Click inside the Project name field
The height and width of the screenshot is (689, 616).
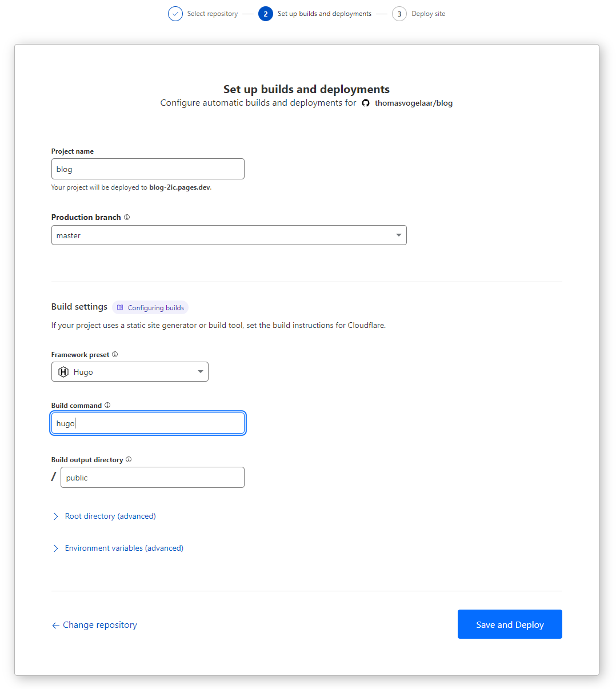[x=147, y=169]
